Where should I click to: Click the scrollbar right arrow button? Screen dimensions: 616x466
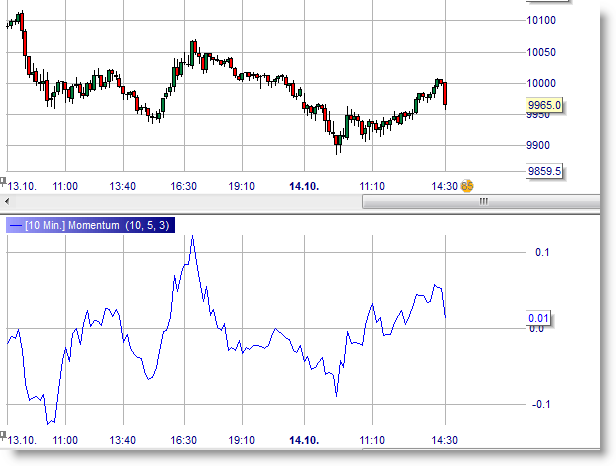[x=599, y=201]
